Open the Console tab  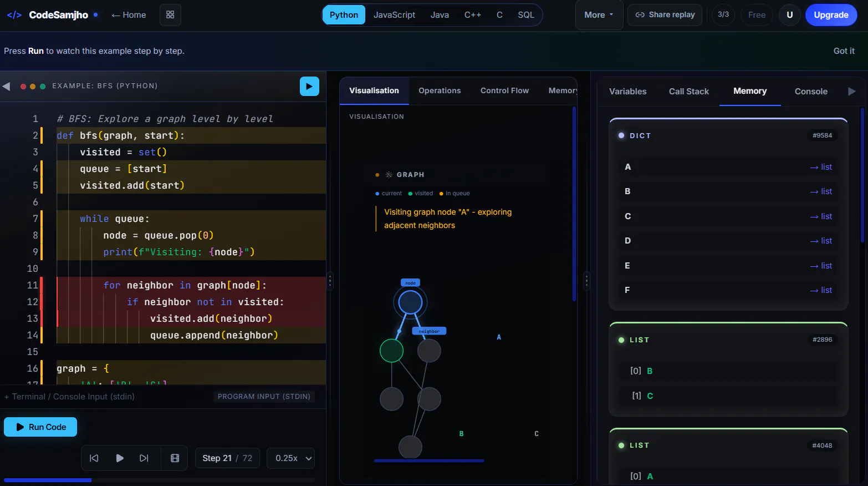811,92
